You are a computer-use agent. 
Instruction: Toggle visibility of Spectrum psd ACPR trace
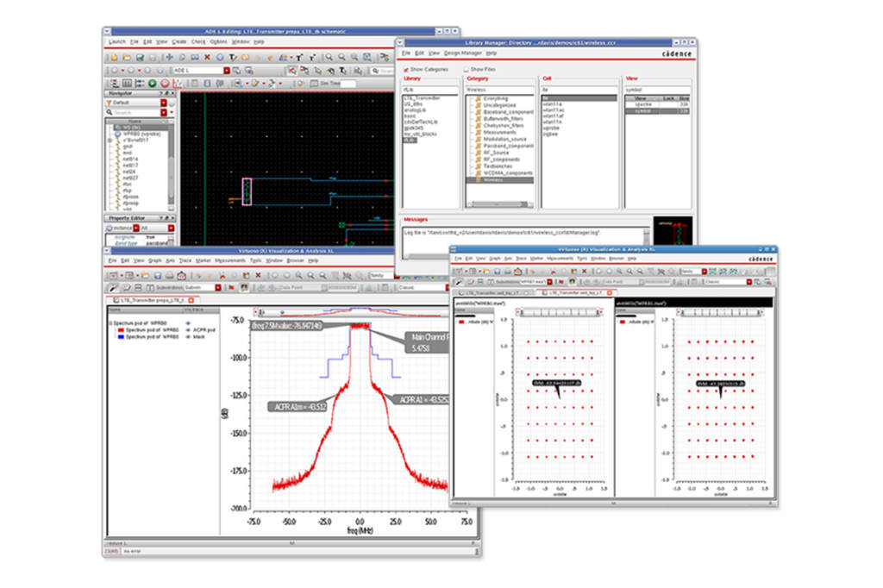(188, 329)
